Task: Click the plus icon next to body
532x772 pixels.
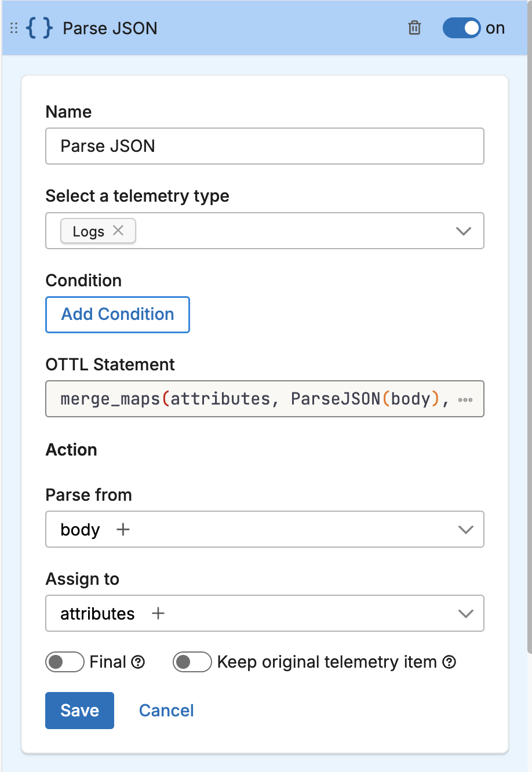Action: (x=123, y=529)
